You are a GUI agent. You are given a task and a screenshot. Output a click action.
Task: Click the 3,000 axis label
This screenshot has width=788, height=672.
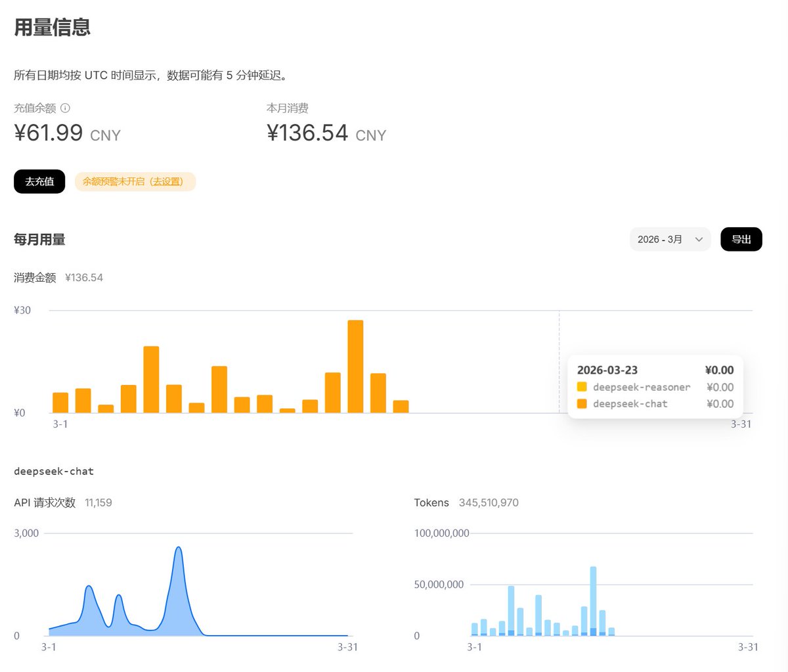coord(26,533)
